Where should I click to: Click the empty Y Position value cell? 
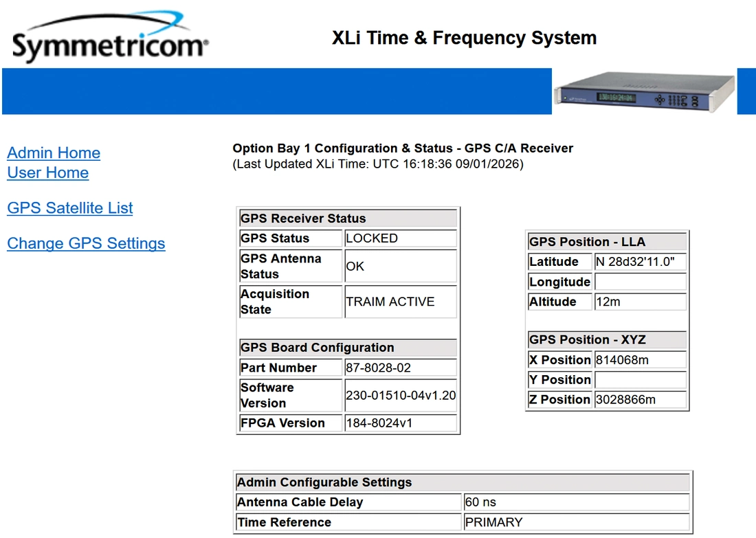coord(641,380)
